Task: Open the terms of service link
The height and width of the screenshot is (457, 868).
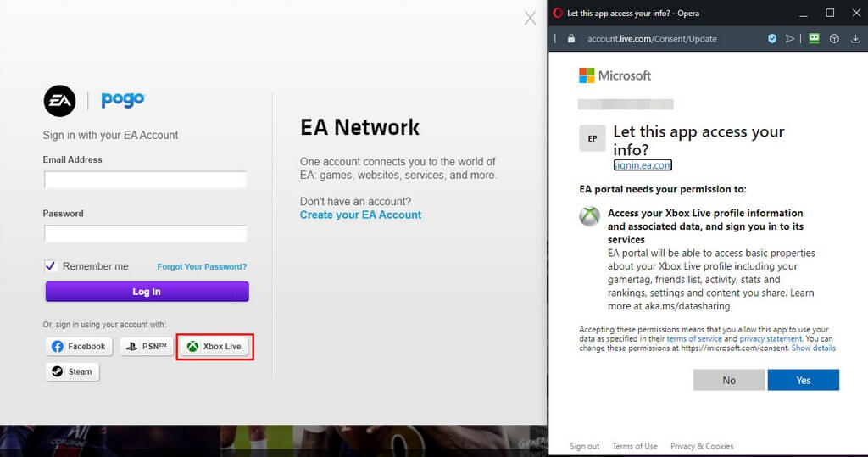Action: [x=694, y=338]
